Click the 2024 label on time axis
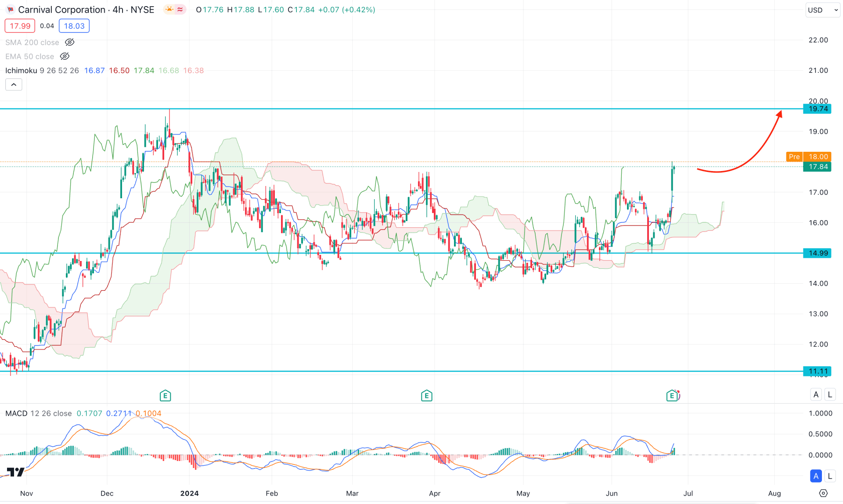The width and height of the screenshot is (843, 504). coord(189,493)
